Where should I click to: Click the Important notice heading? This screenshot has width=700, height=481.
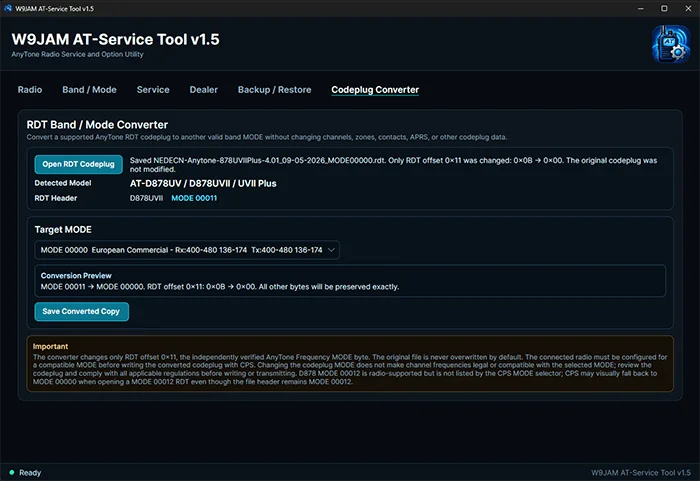coord(50,346)
